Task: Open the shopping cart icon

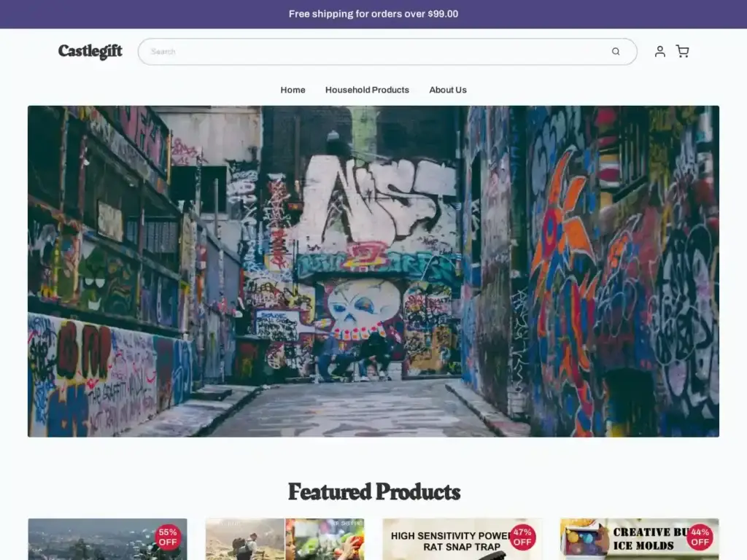Action: pos(682,52)
